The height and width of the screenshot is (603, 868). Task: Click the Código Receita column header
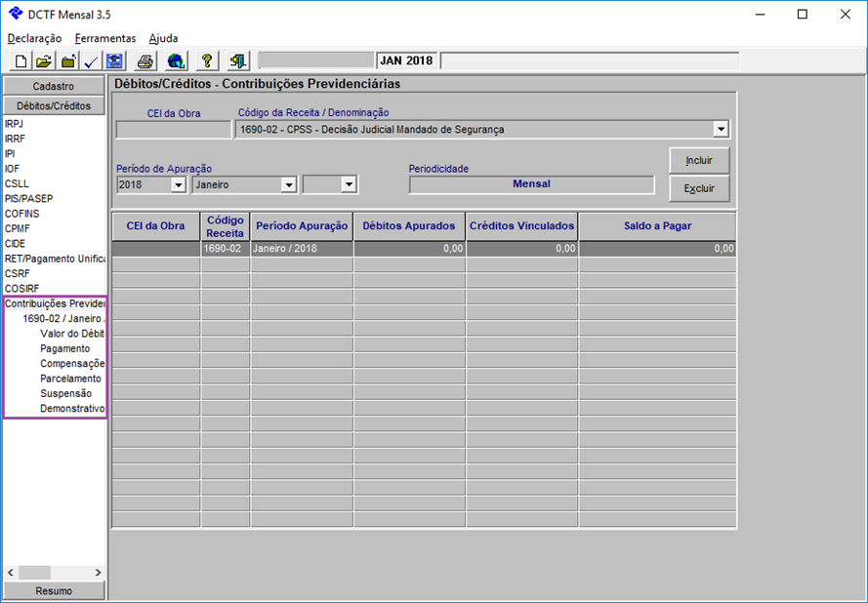point(226,226)
